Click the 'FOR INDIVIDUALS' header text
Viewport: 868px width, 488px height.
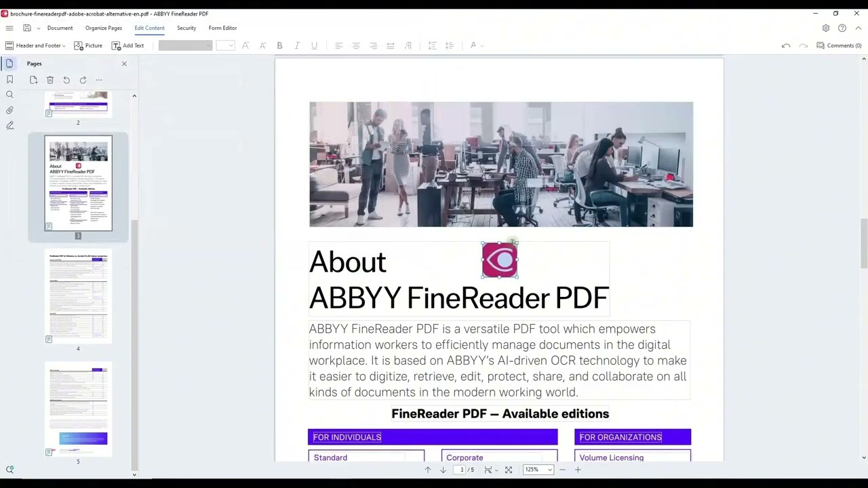pyautogui.click(x=347, y=437)
